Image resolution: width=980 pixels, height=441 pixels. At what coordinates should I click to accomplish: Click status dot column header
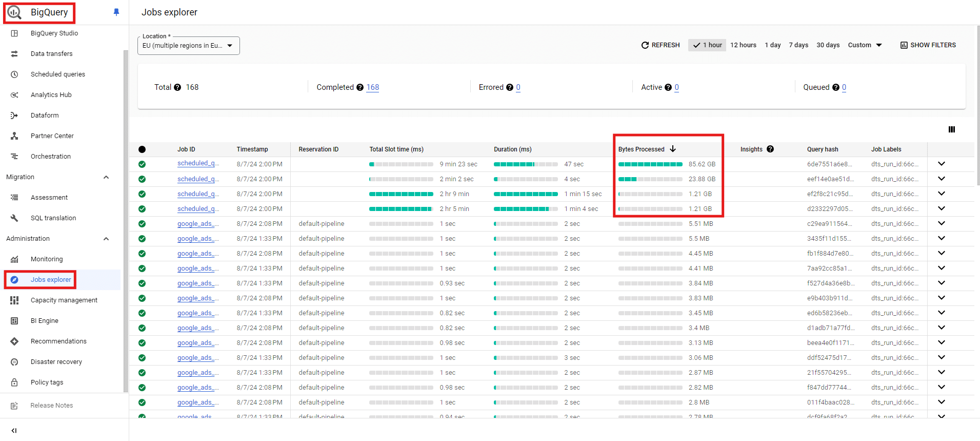[x=142, y=149]
